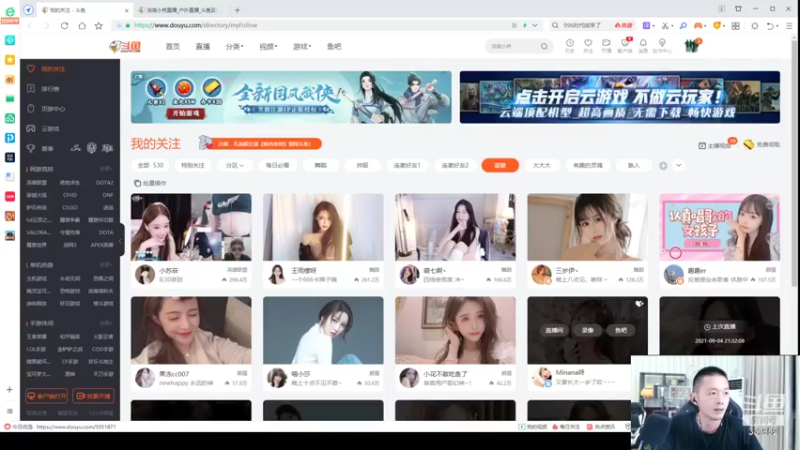This screenshot has height=450, width=800.
Task: Open 栗冻cc007 stream thumbnail
Action: tap(191, 330)
